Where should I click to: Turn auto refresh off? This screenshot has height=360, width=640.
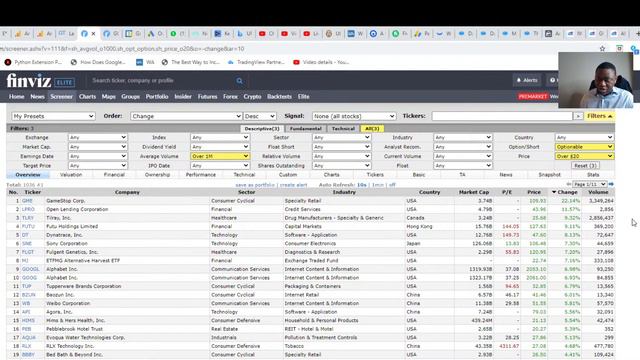coord(392,185)
